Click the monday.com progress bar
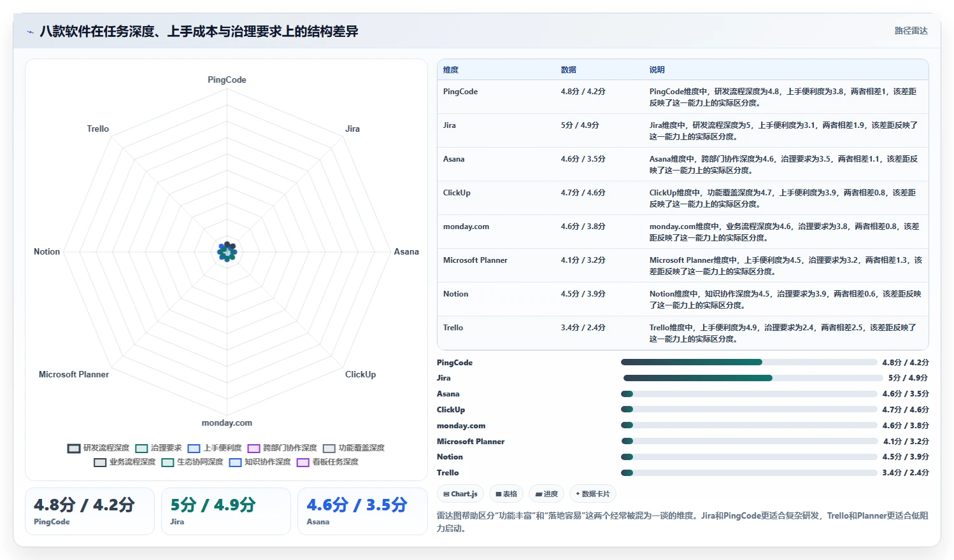This screenshot has width=954, height=560. pyautogui.click(x=749, y=425)
